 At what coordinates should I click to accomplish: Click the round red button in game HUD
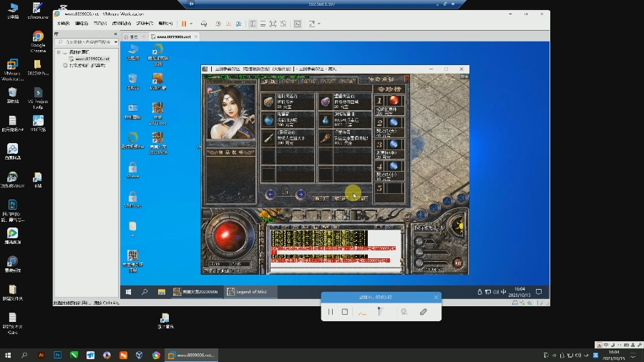458,263
